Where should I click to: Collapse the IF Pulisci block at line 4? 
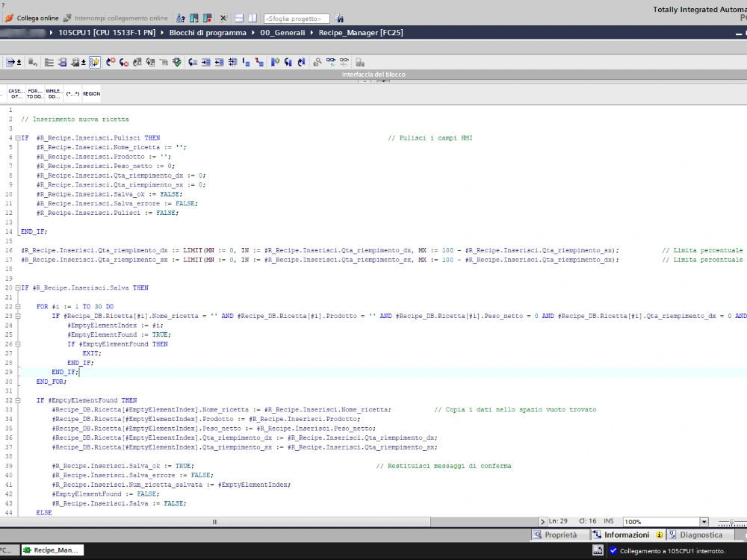click(x=18, y=138)
